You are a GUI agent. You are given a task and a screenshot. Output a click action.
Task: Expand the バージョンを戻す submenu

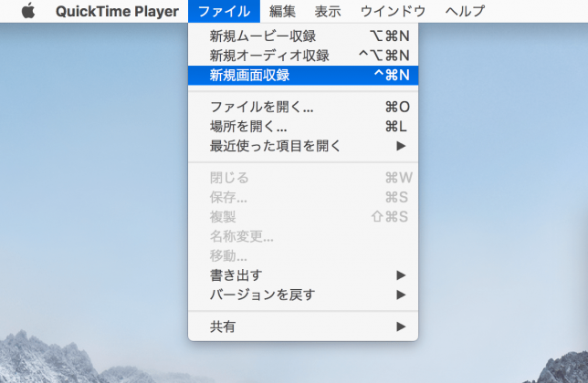coord(303,295)
